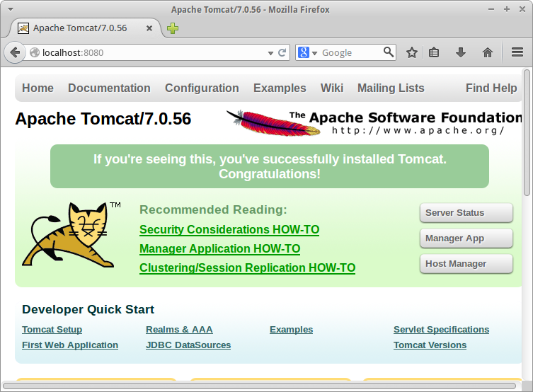
Task: Open Clustering/Session Replication HOW-TO link
Action: 248,268
